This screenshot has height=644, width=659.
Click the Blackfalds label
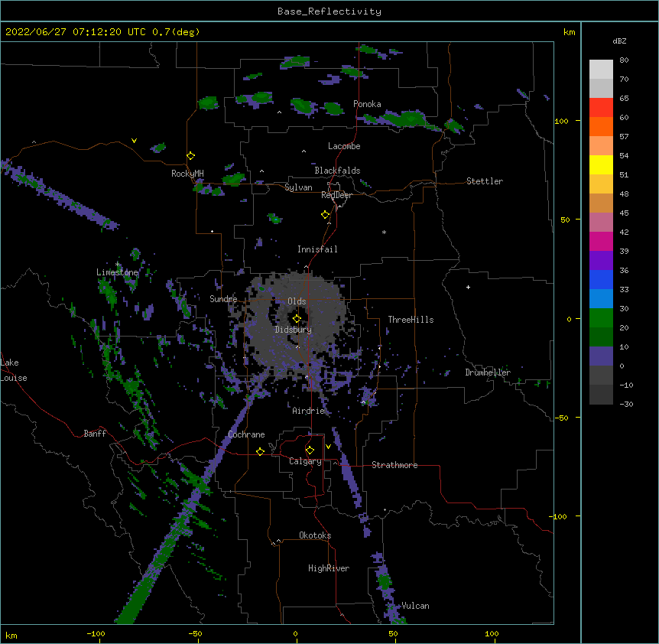337,171
